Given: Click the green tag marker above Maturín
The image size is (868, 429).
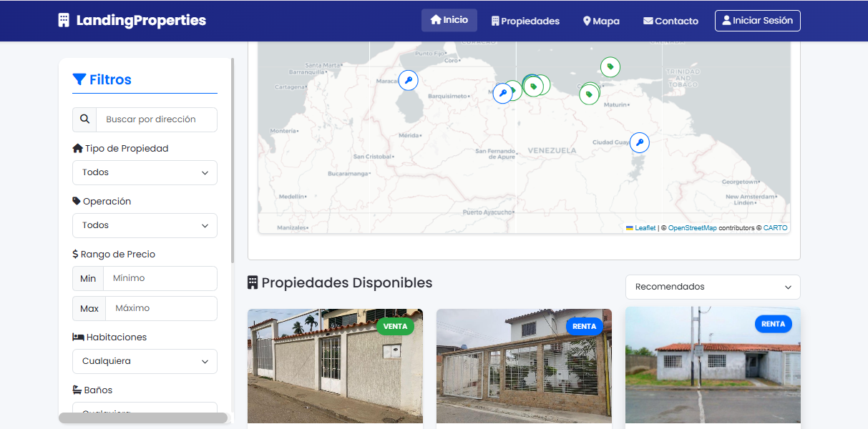Looking at the screenshot, I should pos(589,94).
